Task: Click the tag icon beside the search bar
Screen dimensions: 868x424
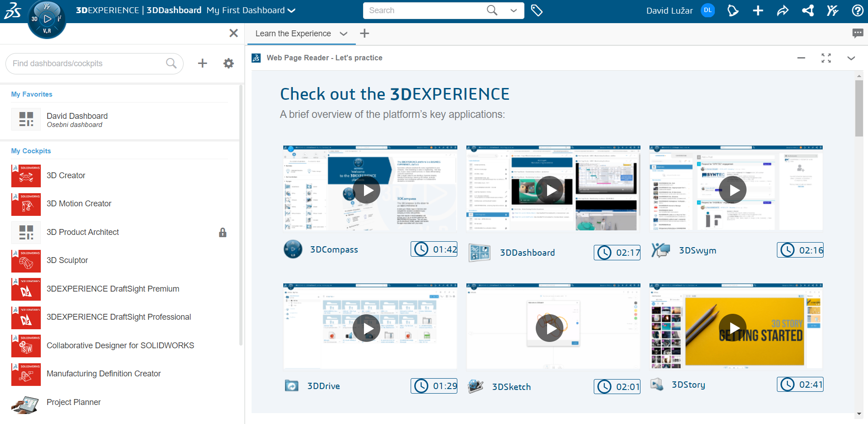Action: pos(537,10)
